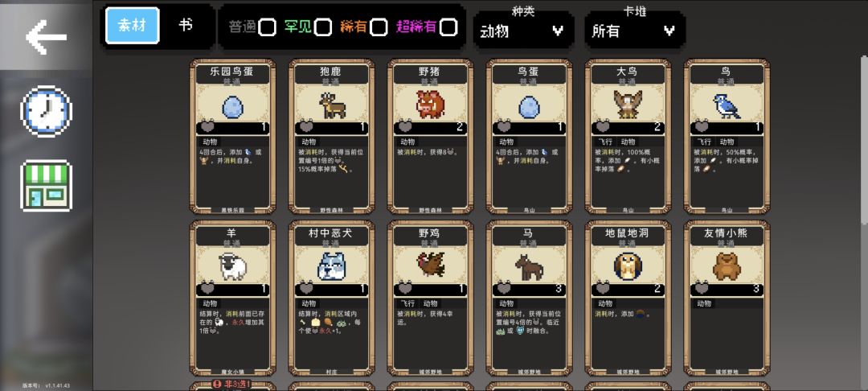Expand the 卡堆 dropdown showing 所有
Viewport: 868px width, 391px height.
[635, 31]
